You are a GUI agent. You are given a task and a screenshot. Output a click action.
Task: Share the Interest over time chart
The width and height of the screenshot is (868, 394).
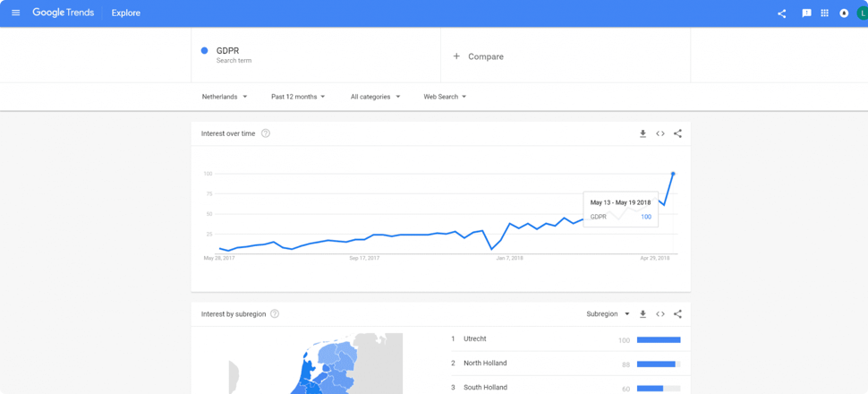click(x=677, y=133)
